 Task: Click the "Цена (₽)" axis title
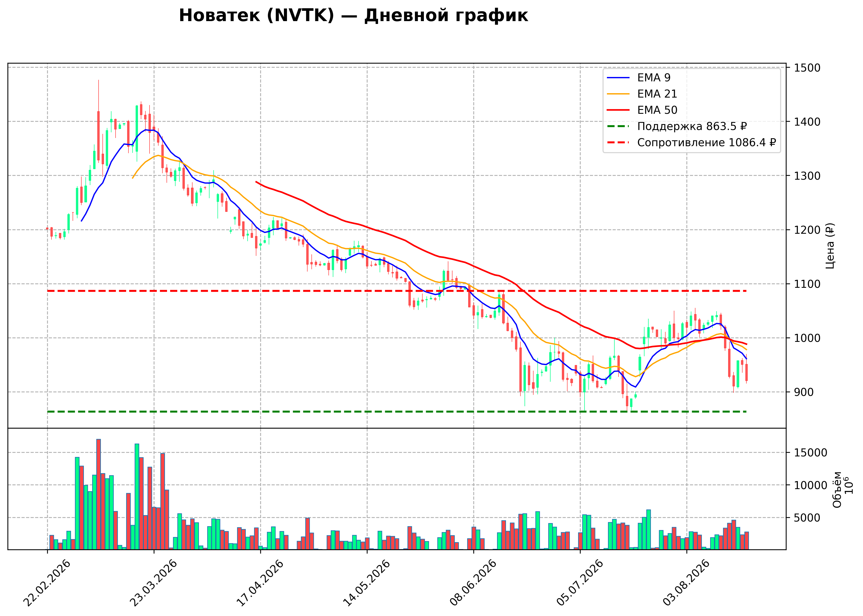[830, 246]
